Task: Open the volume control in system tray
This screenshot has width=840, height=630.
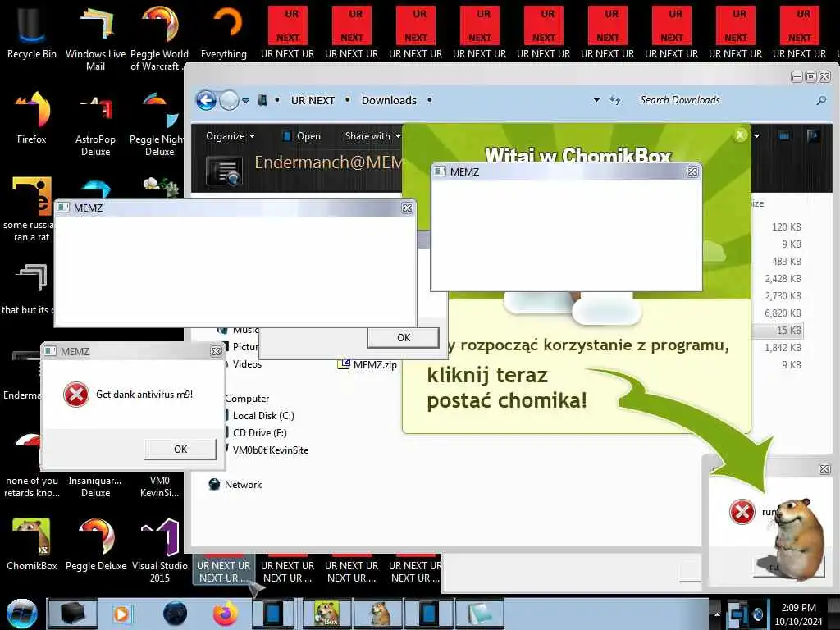Action: (x=757, y=614)
